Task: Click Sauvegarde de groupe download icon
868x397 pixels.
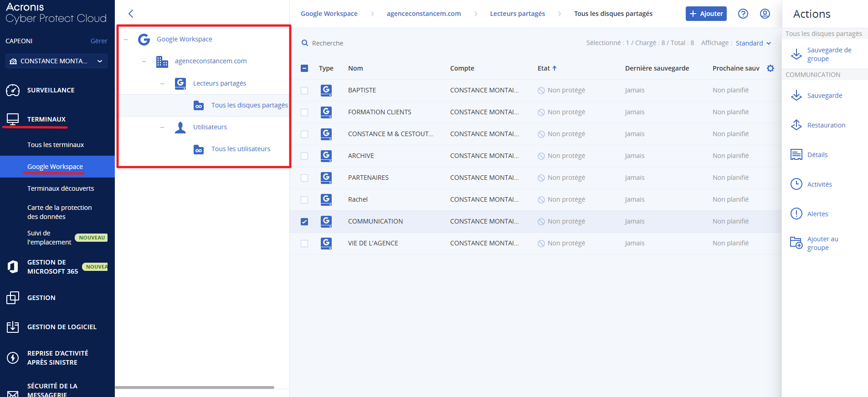Action: 796,54
